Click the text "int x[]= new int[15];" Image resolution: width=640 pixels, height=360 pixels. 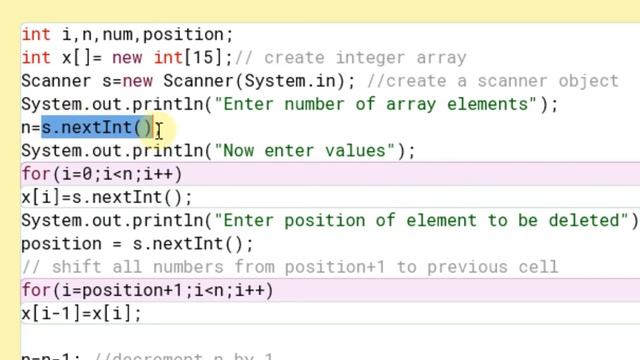point(127,58)
